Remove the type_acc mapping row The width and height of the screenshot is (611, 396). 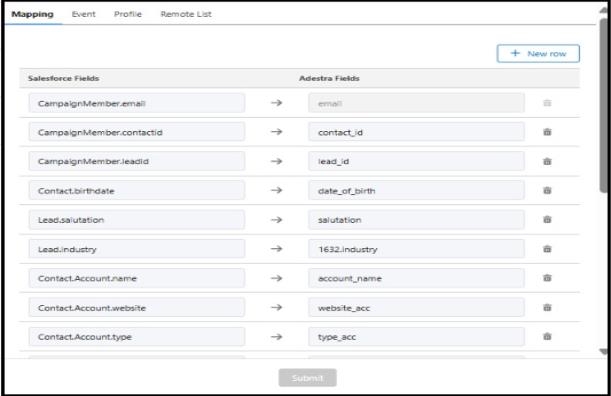coord(547,337)
